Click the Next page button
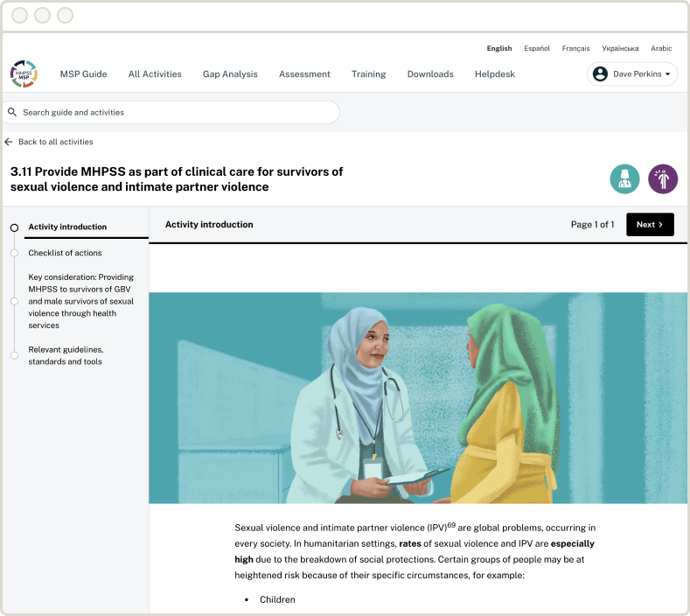 pyautogui.click(x=650, y=225)
